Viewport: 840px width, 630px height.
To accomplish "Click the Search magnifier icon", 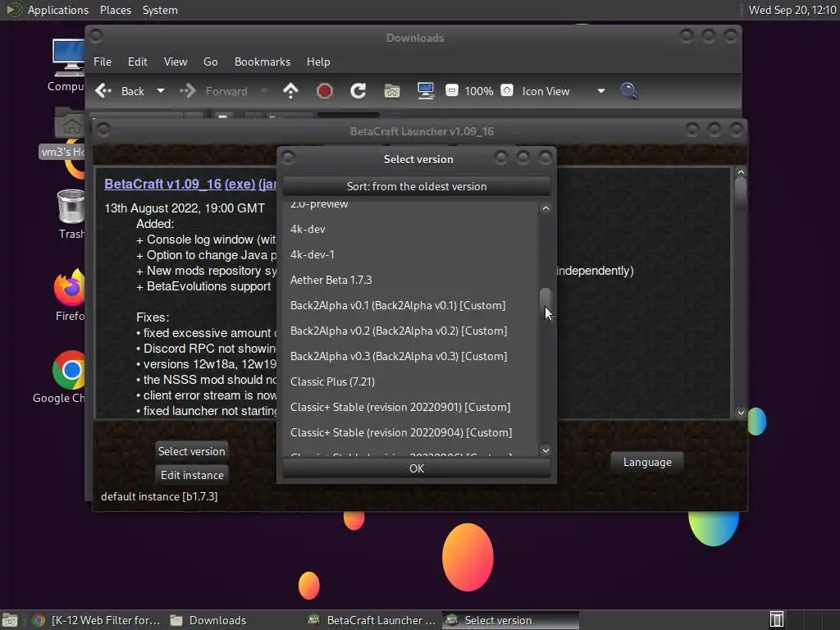I will pos(628,91).
